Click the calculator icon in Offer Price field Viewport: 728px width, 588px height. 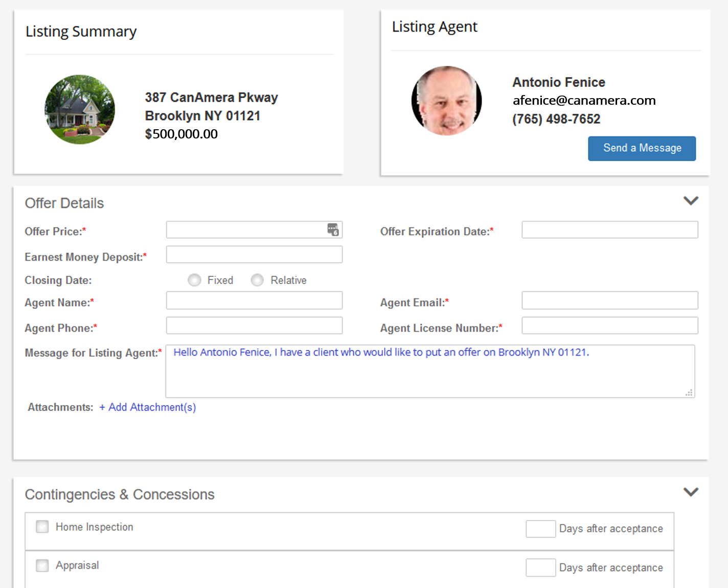pyautogui.click(x=333, y=230)
